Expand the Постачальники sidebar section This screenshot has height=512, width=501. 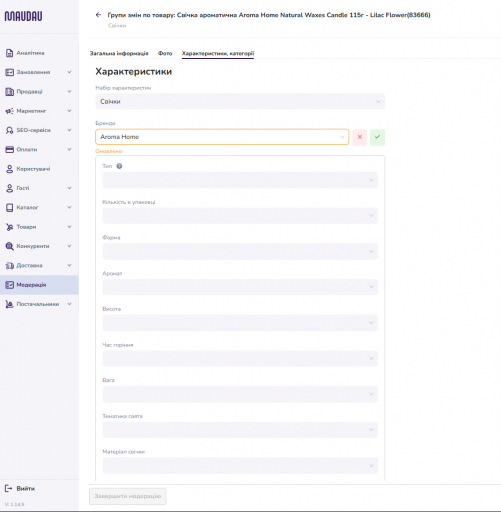pos(69,304)
